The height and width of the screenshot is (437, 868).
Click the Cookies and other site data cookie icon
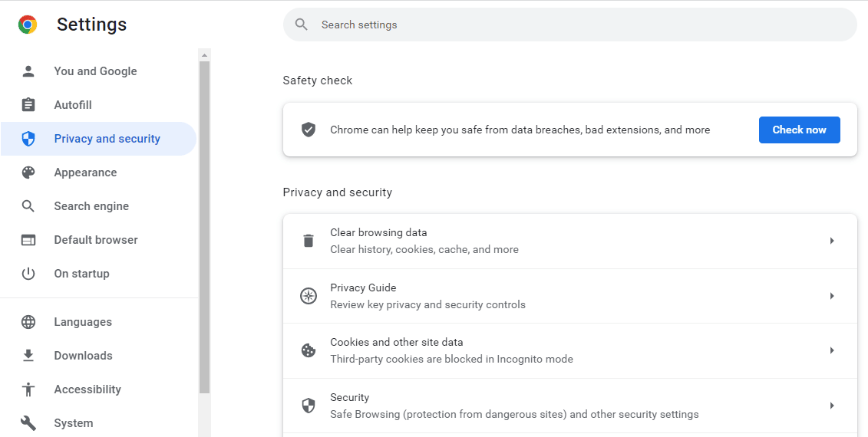[x=309, y=350]
